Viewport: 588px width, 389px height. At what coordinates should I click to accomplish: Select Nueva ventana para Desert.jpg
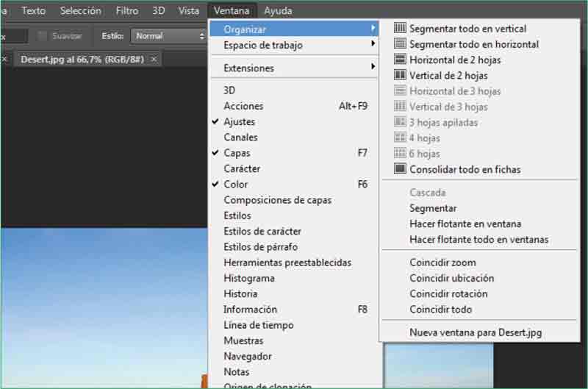[x=475, y=332]
